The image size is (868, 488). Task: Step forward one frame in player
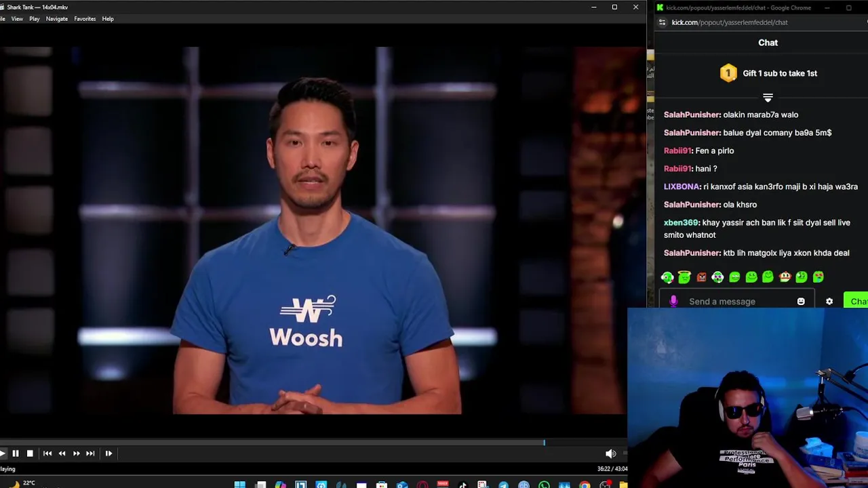pos(108,453)
